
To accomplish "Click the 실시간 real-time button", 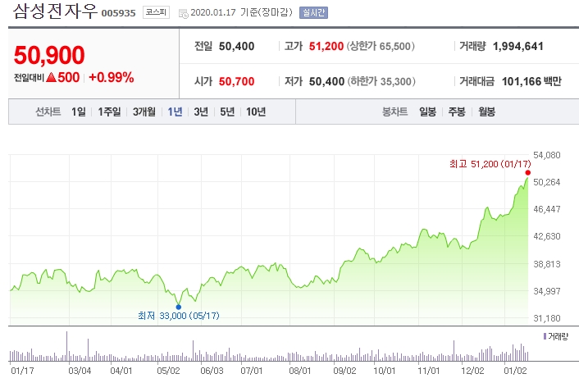I will (x=313, y=12).
